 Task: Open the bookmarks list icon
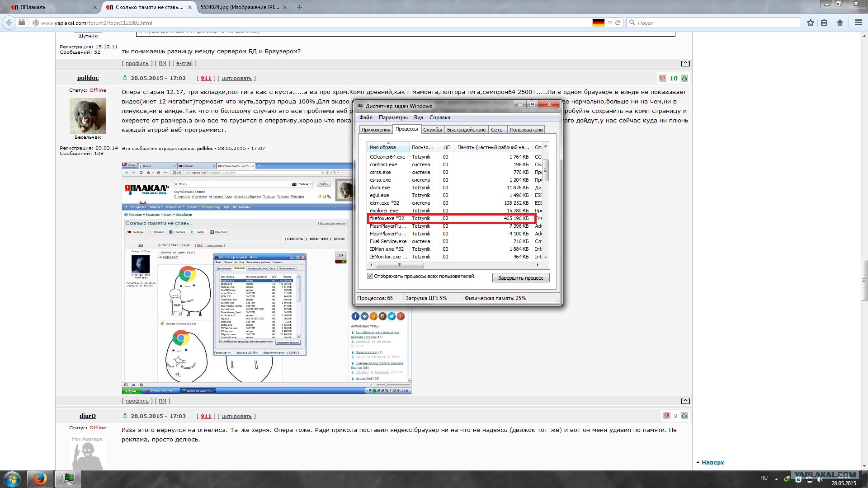825,23
